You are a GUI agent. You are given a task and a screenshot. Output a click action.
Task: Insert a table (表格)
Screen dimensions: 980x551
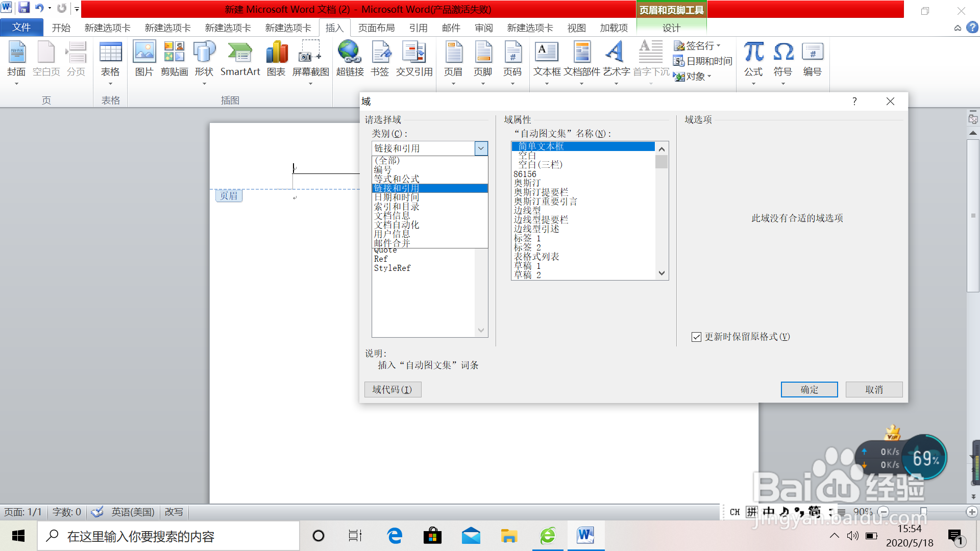coord(110,62)
